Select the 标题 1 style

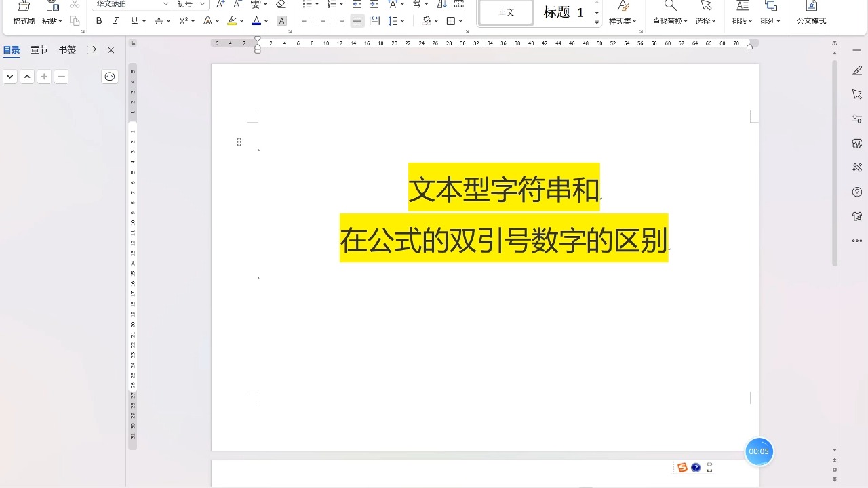(x=564, y=12)
